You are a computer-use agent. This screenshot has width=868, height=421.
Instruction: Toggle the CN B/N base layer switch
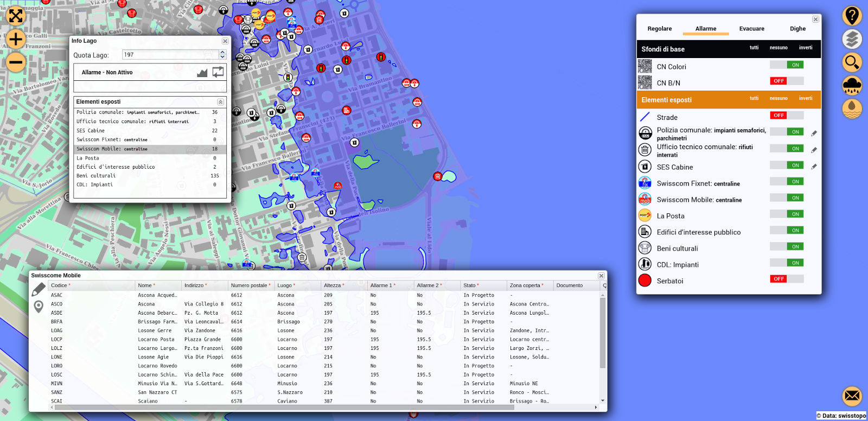pos(787,81)
